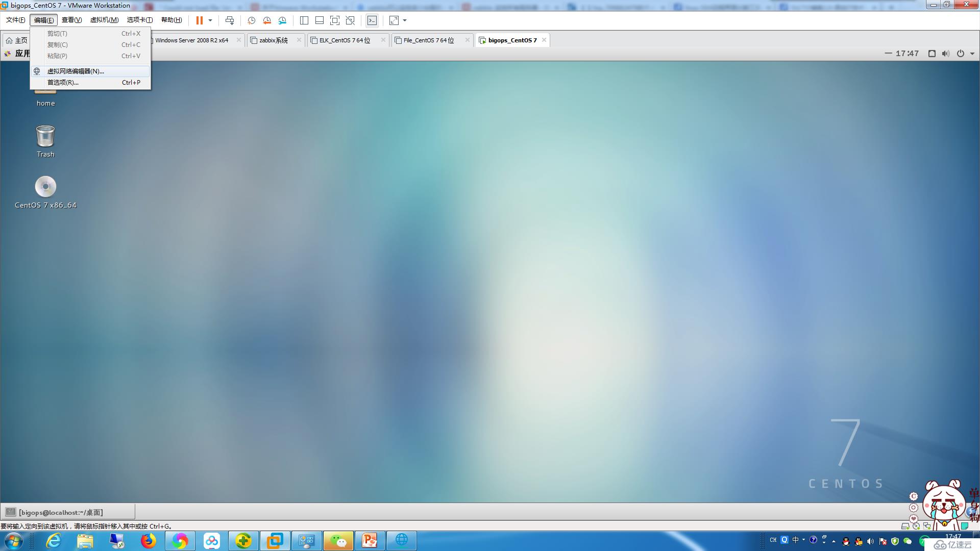Switch to zabbix系统 tab
The height and width of the screenshot is (551, 980).
[x=272, y=40]
